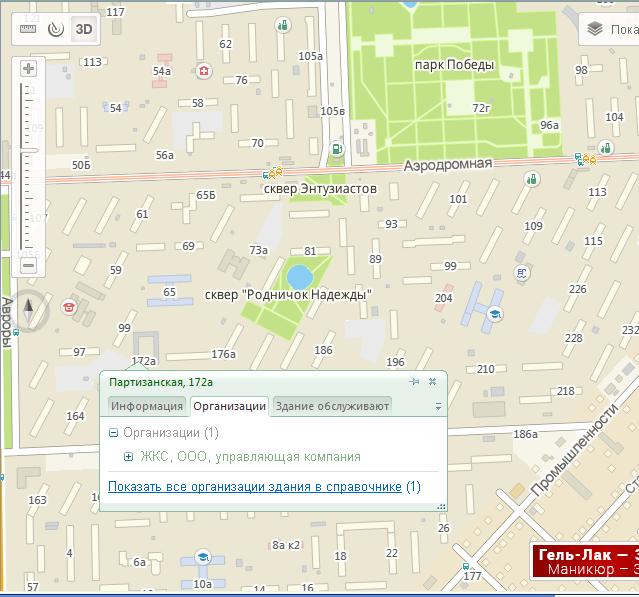Switch to the Информация tab
639x597 pixels.
coord(147,406)
